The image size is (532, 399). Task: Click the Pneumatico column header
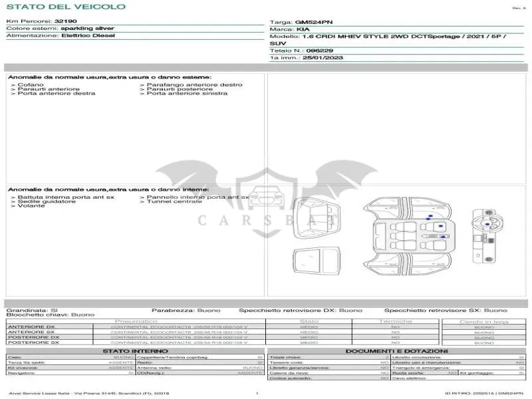coord(136,321)
